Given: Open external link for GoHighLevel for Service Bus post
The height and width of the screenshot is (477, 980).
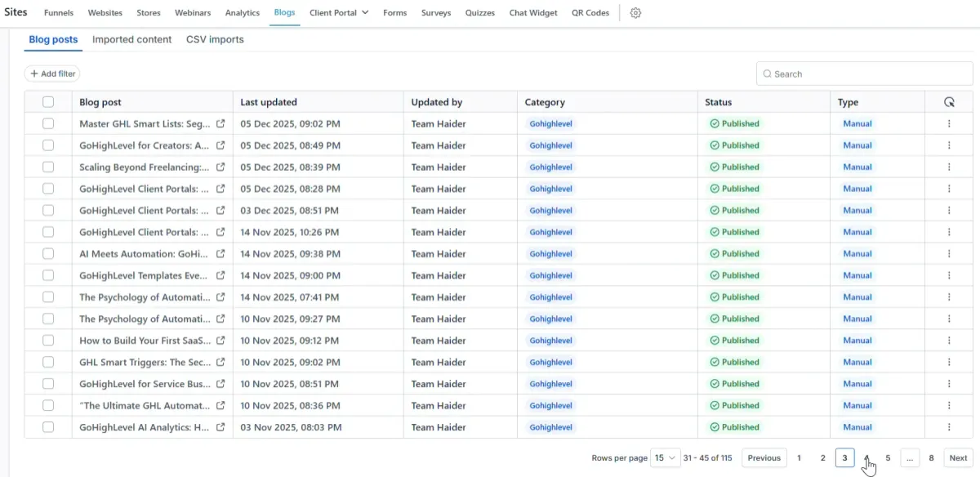Looking at the screenshot, I should click(220, 384).
